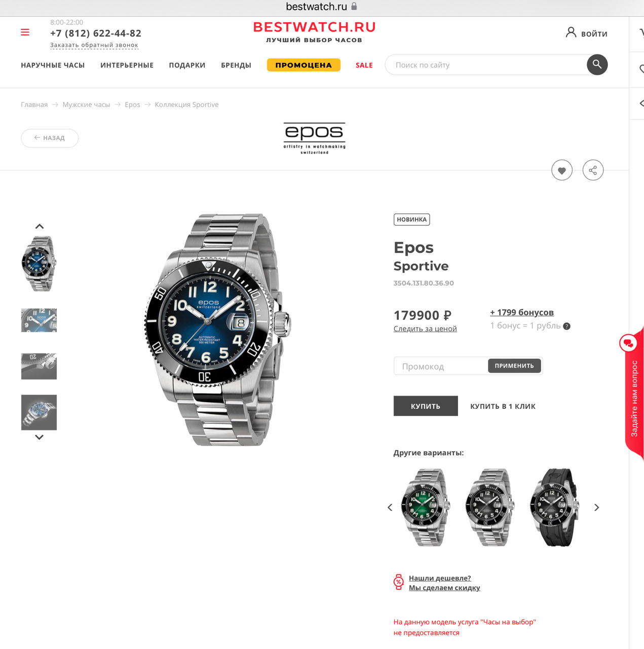Click the magnifier search button
Viewport: 644px width, 649px height.
tap(597, 64)
